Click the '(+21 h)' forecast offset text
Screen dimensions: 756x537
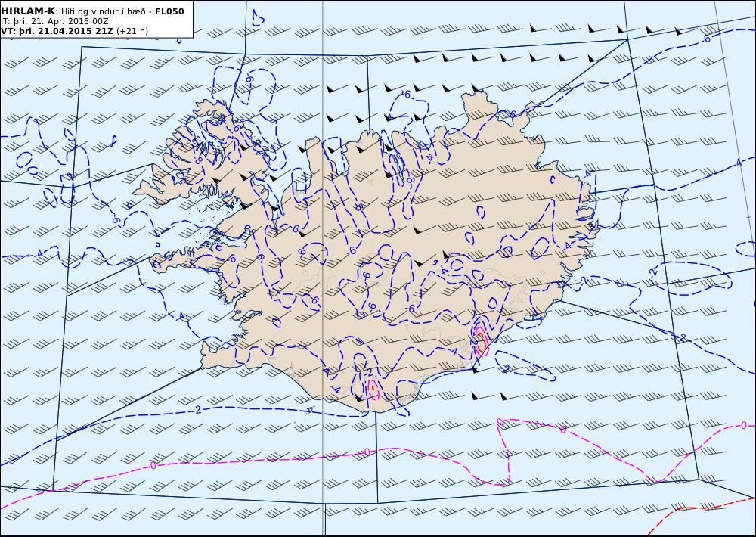(x=132, y=31)
